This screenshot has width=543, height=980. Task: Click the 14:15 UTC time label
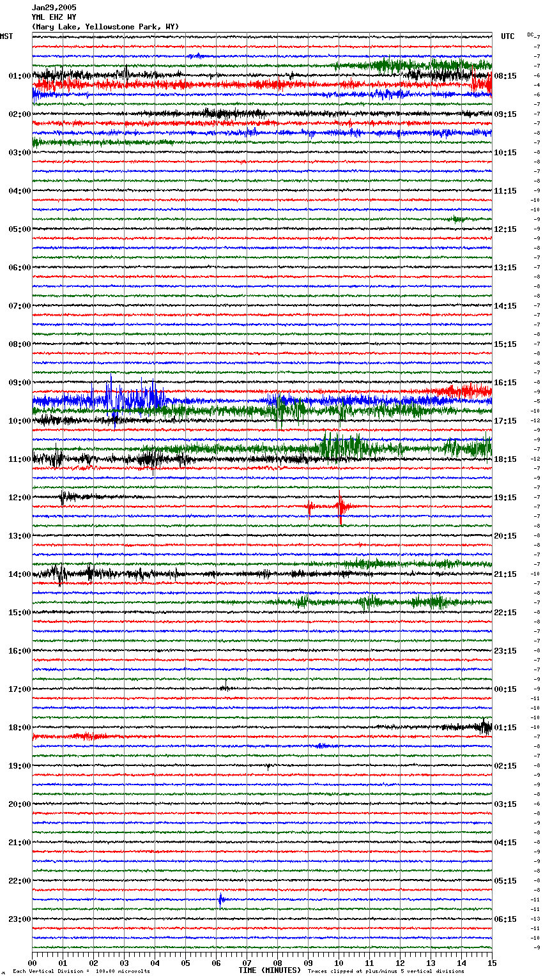tap(505, 306)
